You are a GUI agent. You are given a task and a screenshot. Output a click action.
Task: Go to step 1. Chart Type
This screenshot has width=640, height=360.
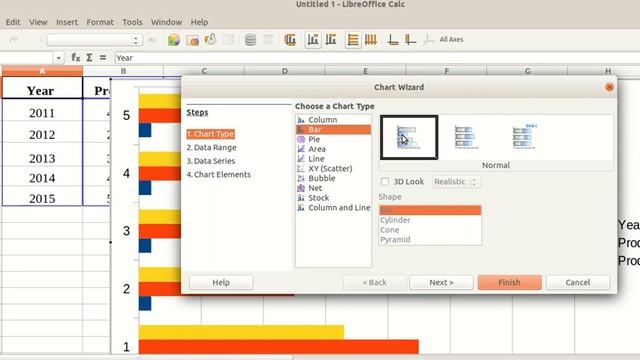point(211,134)
